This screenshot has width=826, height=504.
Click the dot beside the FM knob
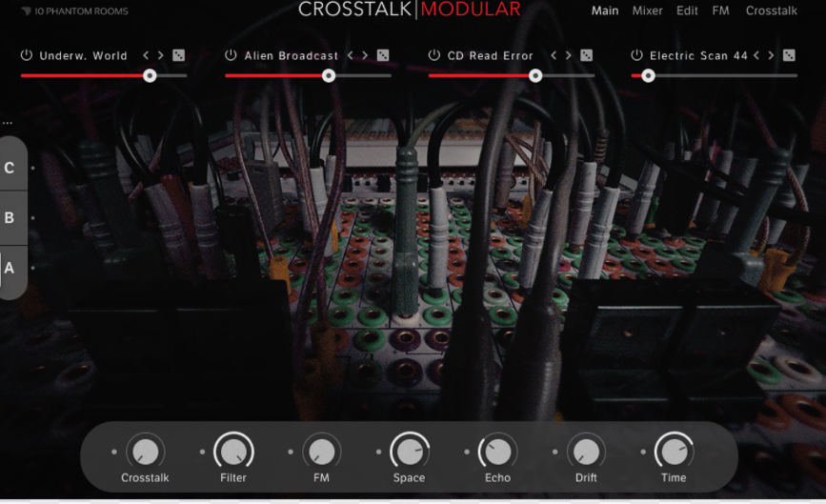[291, 452]
